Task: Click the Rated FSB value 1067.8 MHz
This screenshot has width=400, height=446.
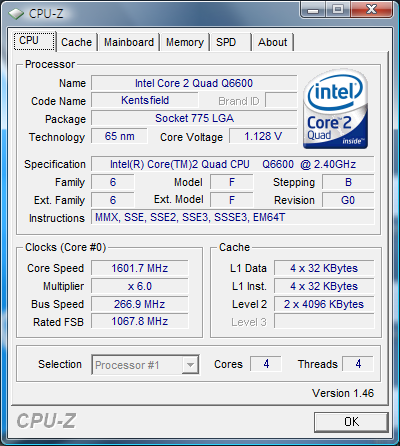Action: click(x=140, y=321)
